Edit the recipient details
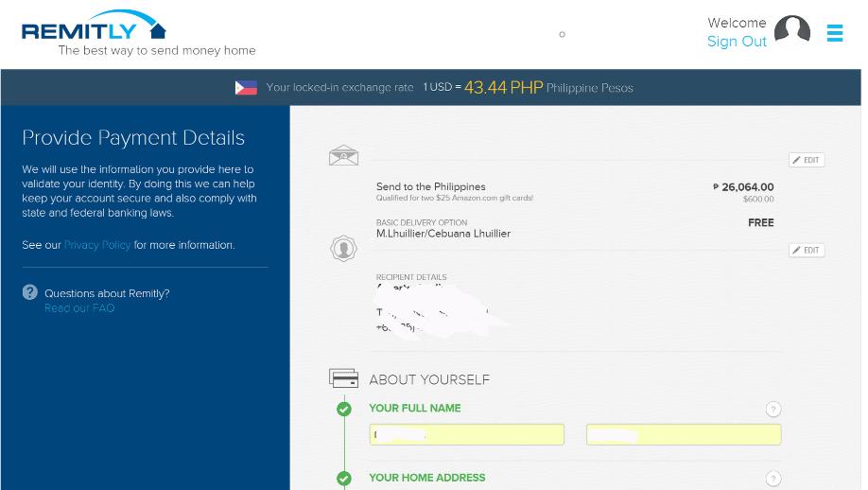This screenshot has width=868, height=490. 807,251
